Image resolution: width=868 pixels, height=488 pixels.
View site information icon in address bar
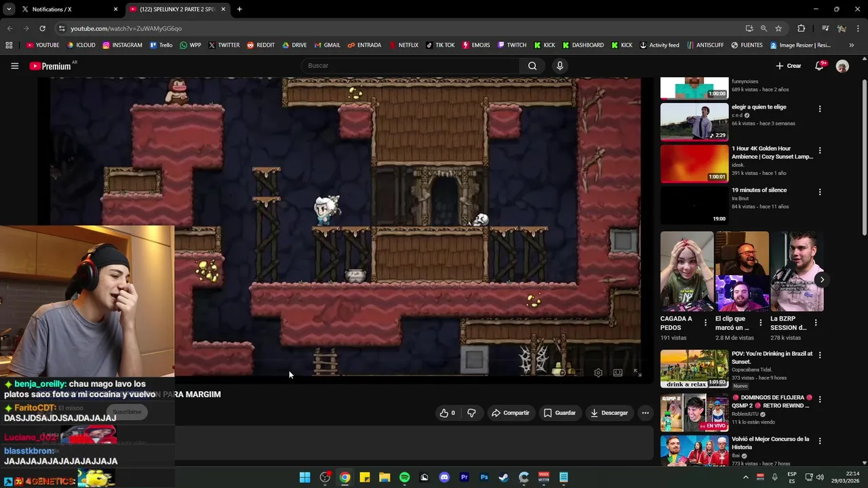62,28
